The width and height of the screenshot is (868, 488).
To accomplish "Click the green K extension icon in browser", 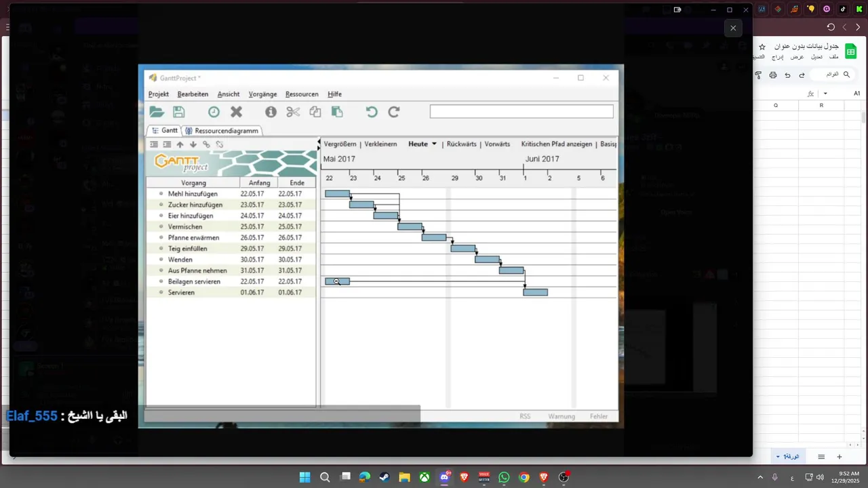I will click(859, 9).
